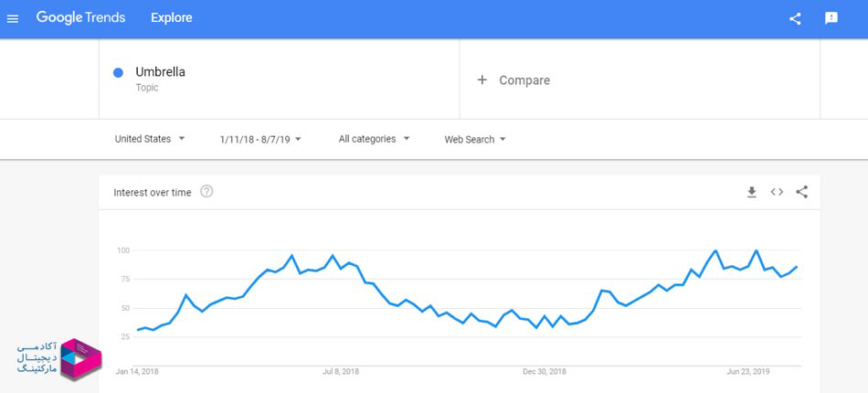The image size is (868, 393).
Task: Share the Interest over time chart
Action: pyautogui.click(x=802, y=192)
